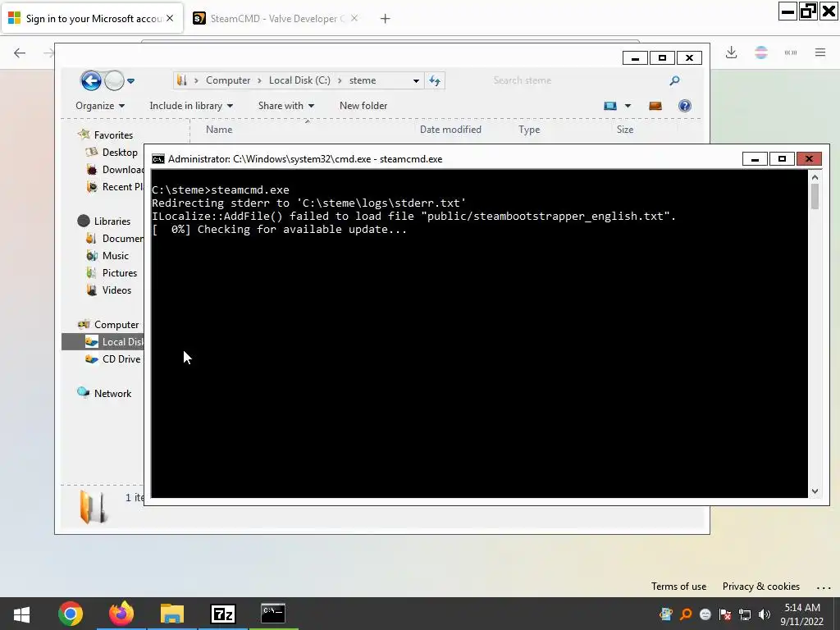
Task: Click the ellipsis next to Privacy & cookies
Action: pos(824,587)
